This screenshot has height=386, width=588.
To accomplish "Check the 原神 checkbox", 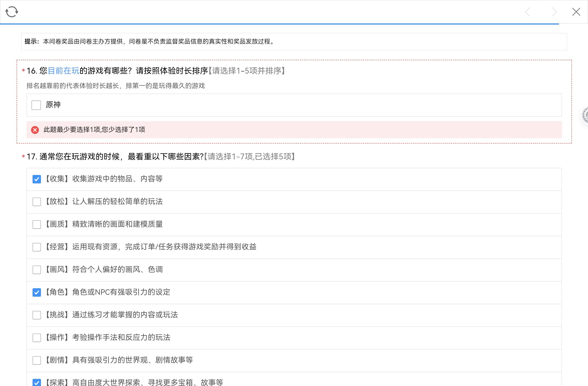I will click(36, 105).
